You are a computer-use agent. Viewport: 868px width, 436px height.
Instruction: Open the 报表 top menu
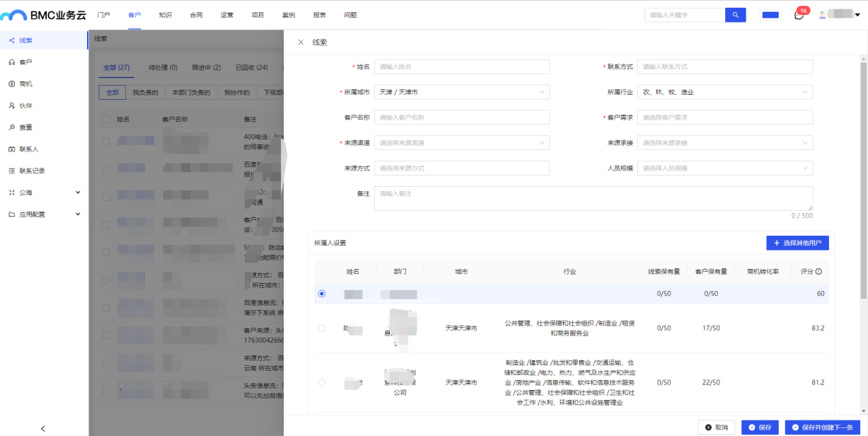click(x=320, y=15)
